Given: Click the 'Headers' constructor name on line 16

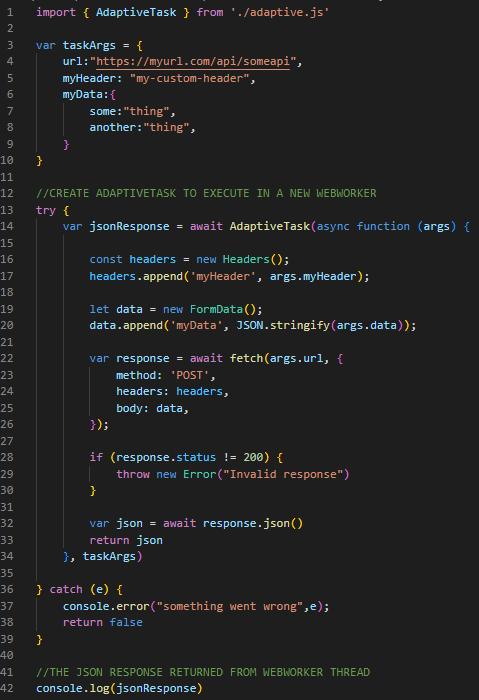Looking at the screenshot, I should pos(246,259).
